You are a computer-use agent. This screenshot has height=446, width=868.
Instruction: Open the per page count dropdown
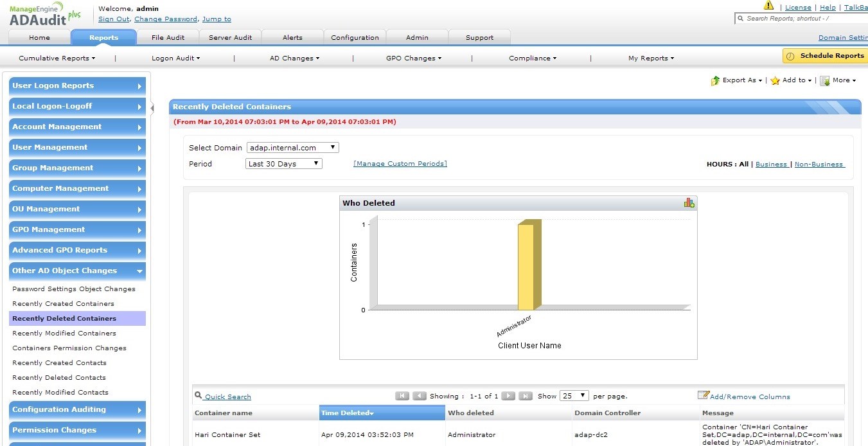574,396
